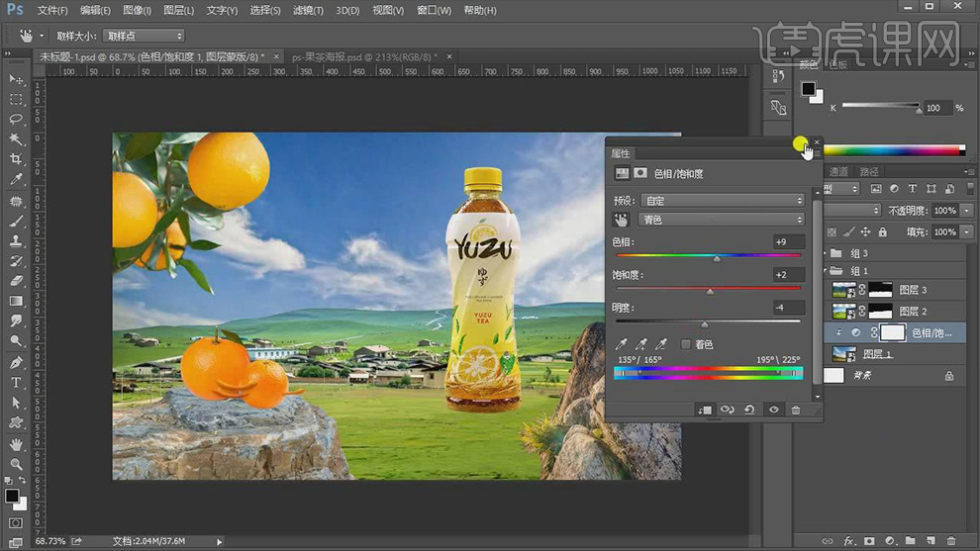Image resolution: width=980 pixels, height=551 pixels.
Task: Click the 饱和度 value input field
Action: click(788, 275)
